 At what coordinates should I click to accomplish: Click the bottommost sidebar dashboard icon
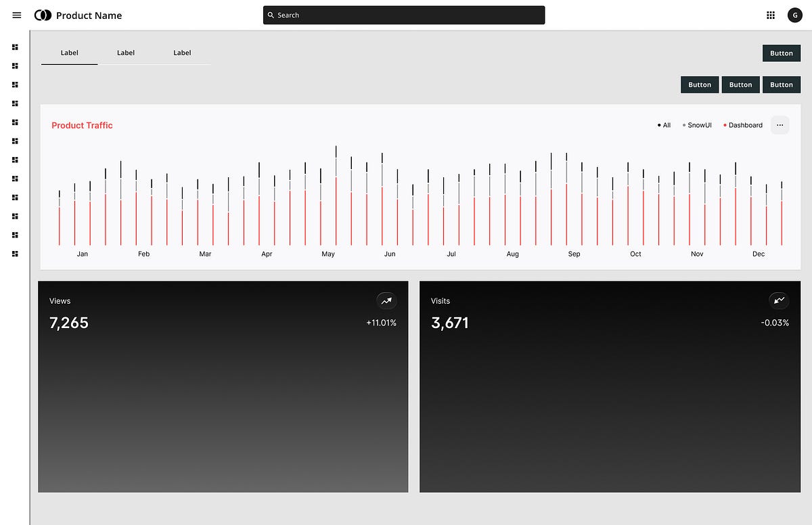point(15,254)
